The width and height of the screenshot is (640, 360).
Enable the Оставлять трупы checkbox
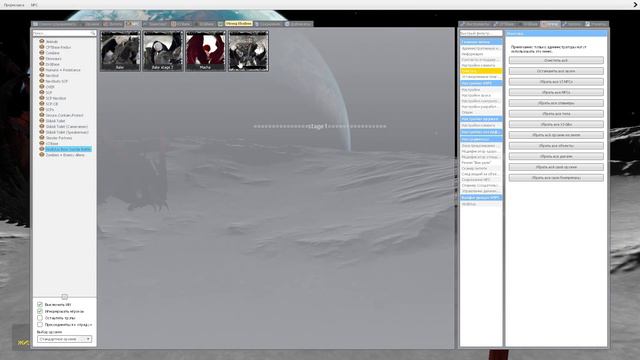(40, 318)
